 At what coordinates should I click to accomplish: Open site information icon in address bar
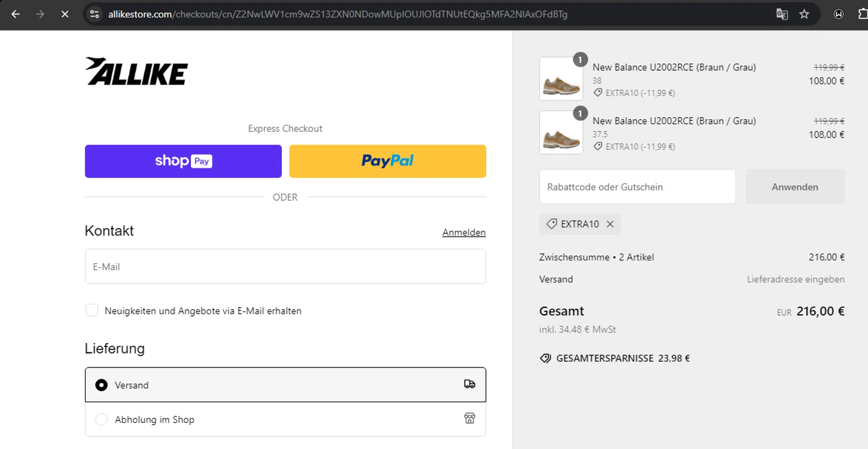pos(95,14)
